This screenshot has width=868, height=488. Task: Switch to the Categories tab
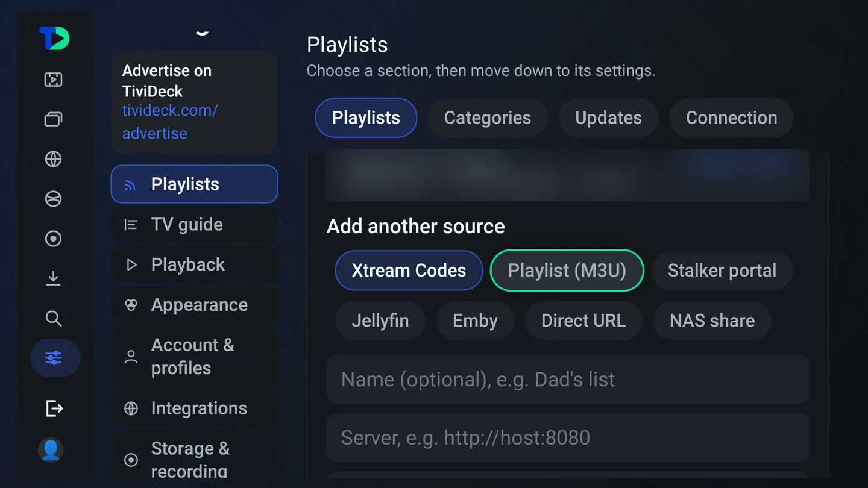[x=488, y=117]
